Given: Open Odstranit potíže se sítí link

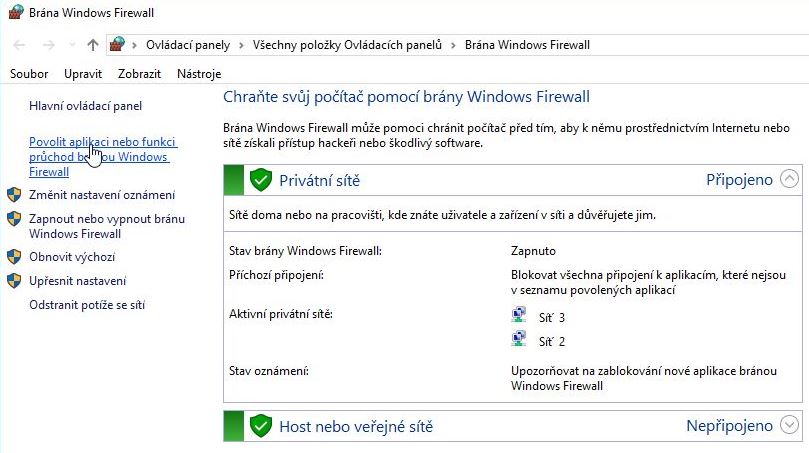Looking at the screenshot, I should [87, 305].
